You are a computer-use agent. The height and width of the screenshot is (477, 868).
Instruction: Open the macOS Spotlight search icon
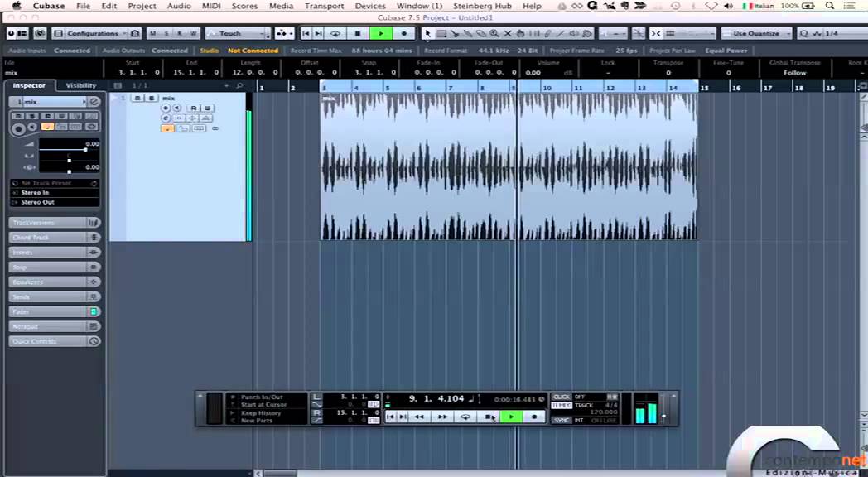coord(830,6)
